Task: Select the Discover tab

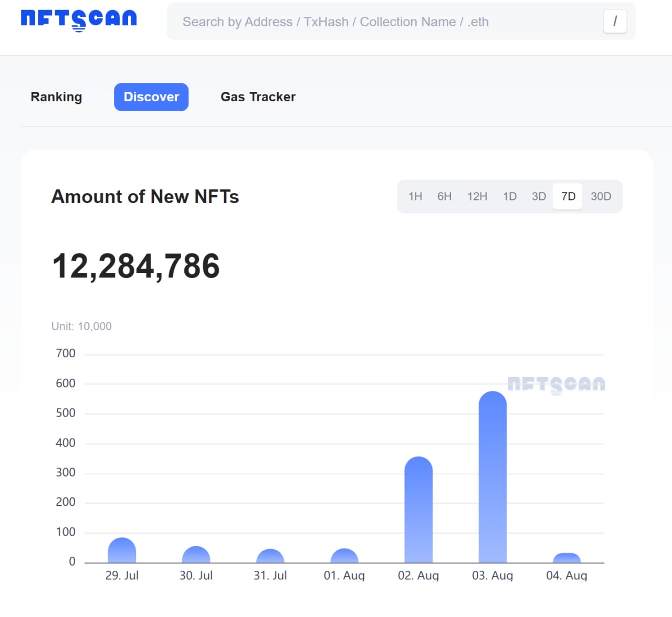Action: 151,97
